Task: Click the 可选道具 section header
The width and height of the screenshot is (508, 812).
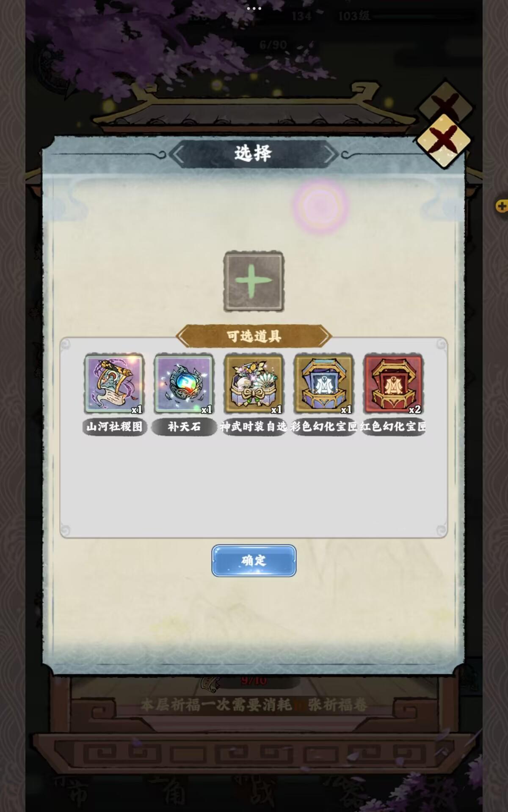Action: (x=254, y=336)
